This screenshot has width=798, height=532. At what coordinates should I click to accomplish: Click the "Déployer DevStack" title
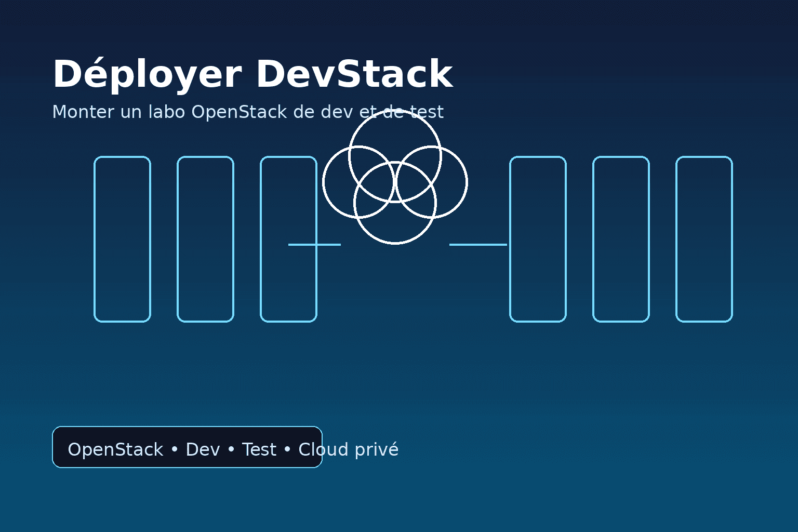click(x=252, y=74)
